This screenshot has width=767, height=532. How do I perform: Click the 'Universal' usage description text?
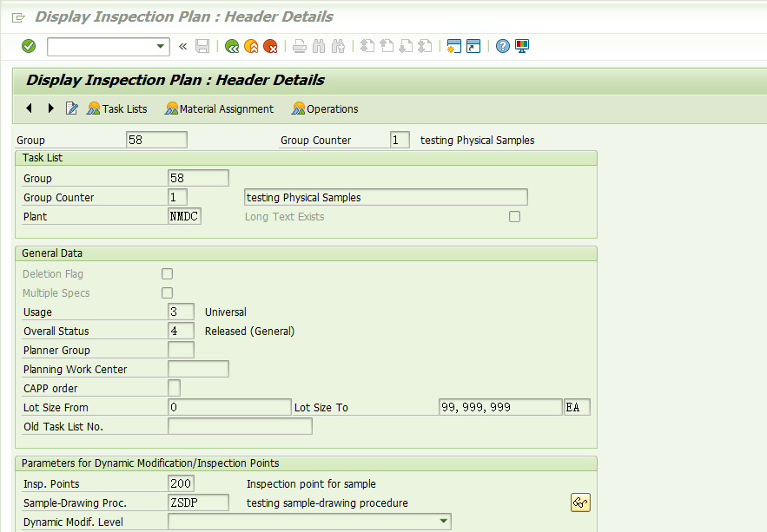point(226,312)
